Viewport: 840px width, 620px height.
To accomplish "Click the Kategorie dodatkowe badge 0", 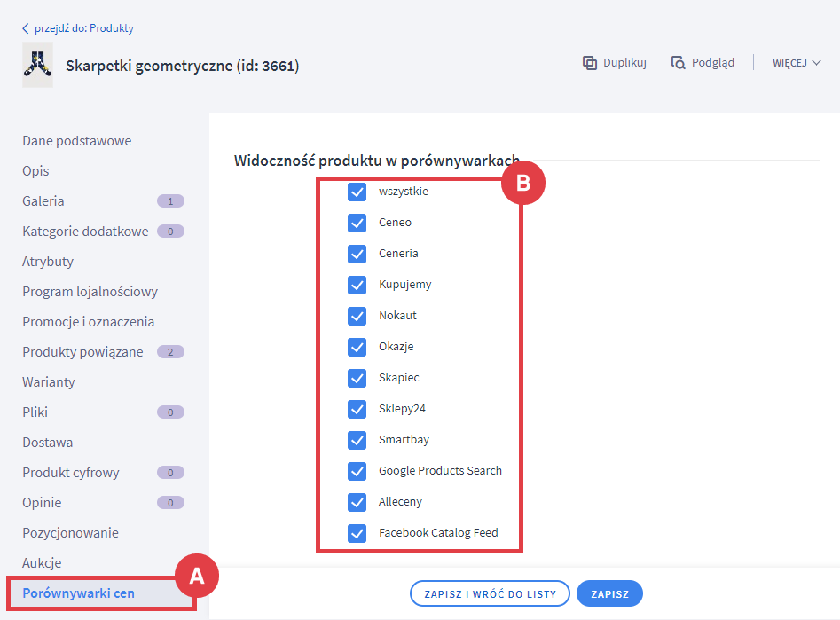I will coord(170,232).
